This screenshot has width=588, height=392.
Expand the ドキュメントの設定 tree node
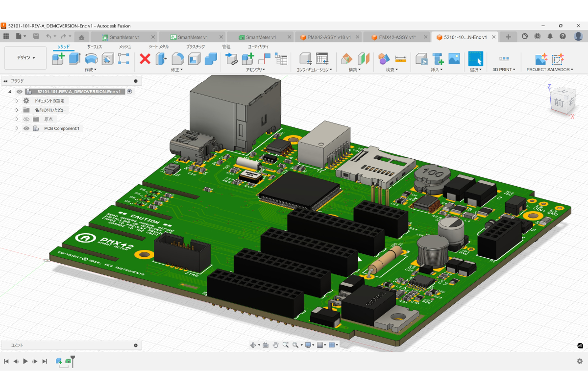tap(17, 100)
